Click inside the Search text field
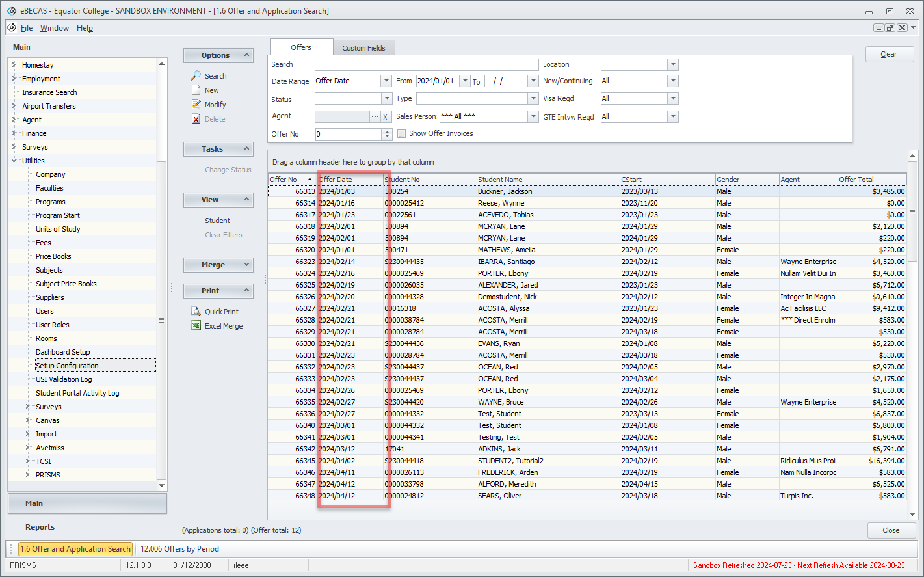 [x=426, y=64]
